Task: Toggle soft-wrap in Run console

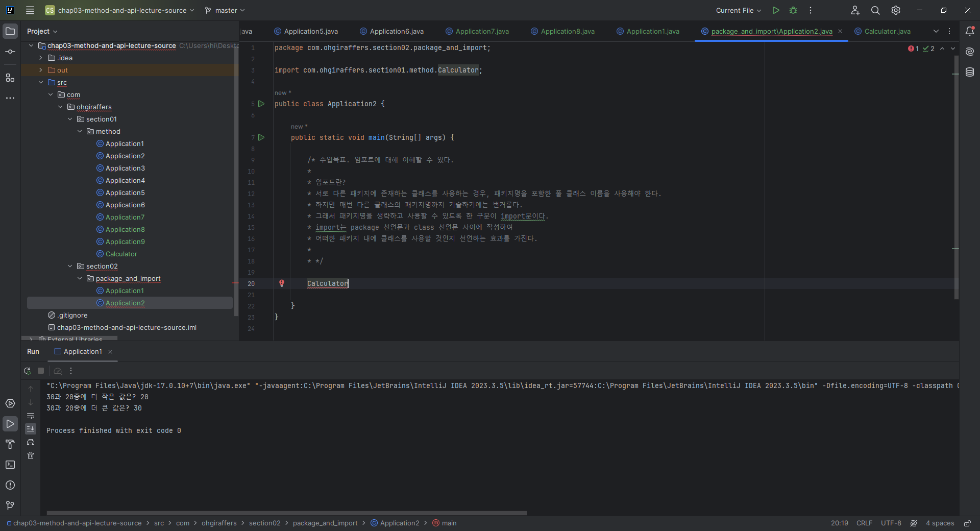Action: click(31, 416)
